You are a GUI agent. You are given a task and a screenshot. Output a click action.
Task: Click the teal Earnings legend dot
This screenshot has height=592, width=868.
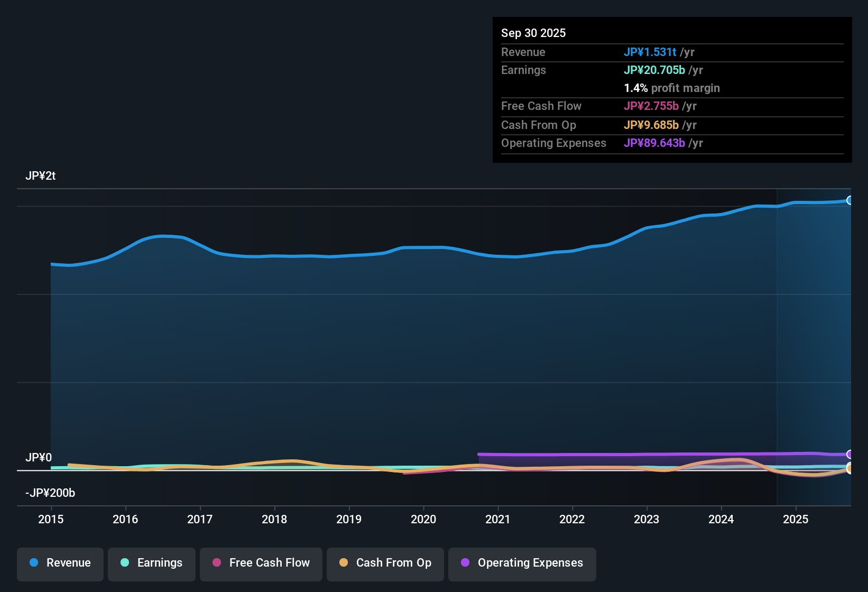tap(125, 563)
